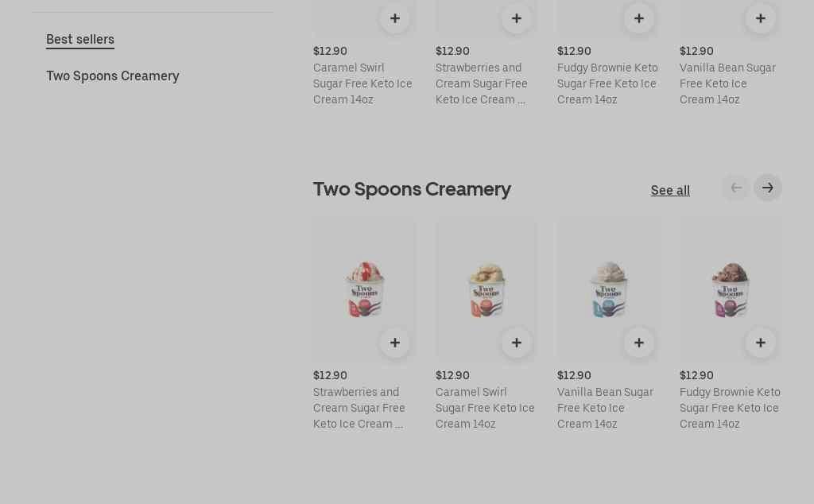
Task: Select Two Spoons Creamery in the sidebar
Action: [113, 76]
